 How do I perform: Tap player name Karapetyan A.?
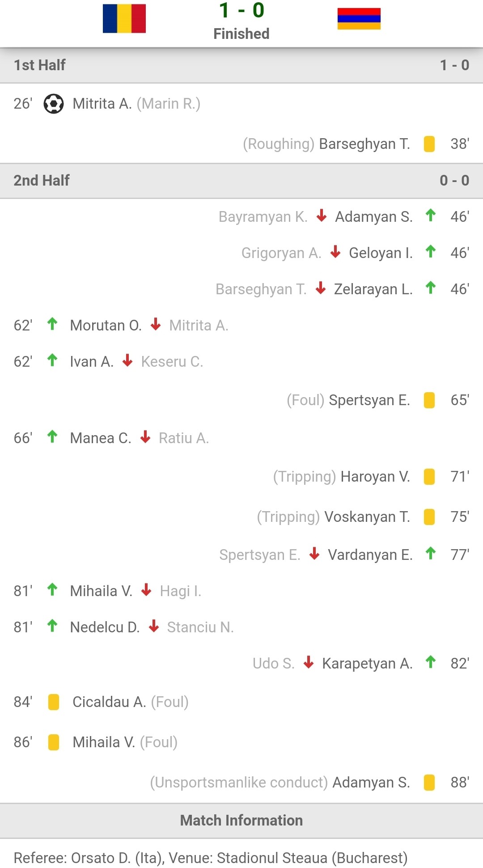(x=367, y=663)
